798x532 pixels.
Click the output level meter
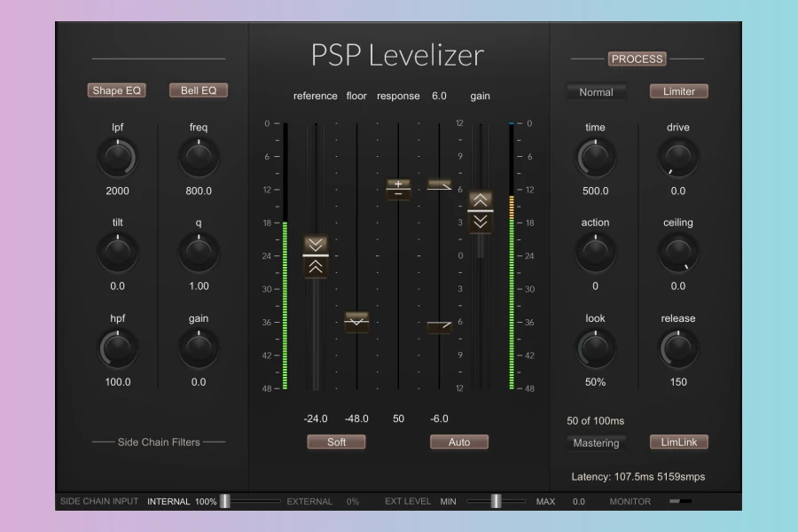[512, 256]
